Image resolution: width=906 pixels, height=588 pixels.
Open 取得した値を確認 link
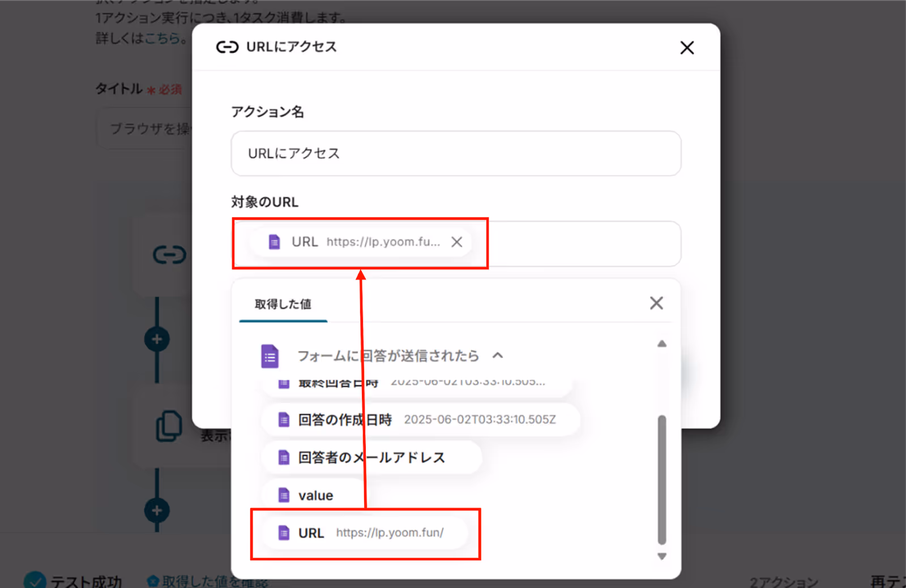pos(207,581)
